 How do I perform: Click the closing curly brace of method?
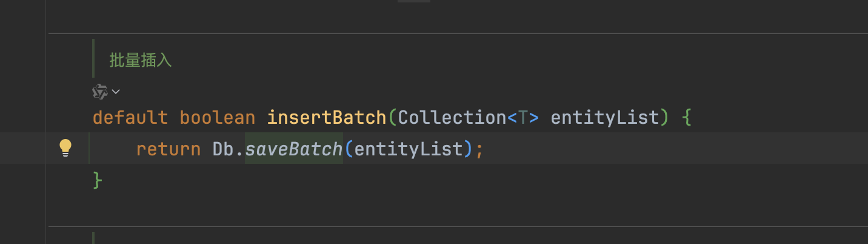98,180
